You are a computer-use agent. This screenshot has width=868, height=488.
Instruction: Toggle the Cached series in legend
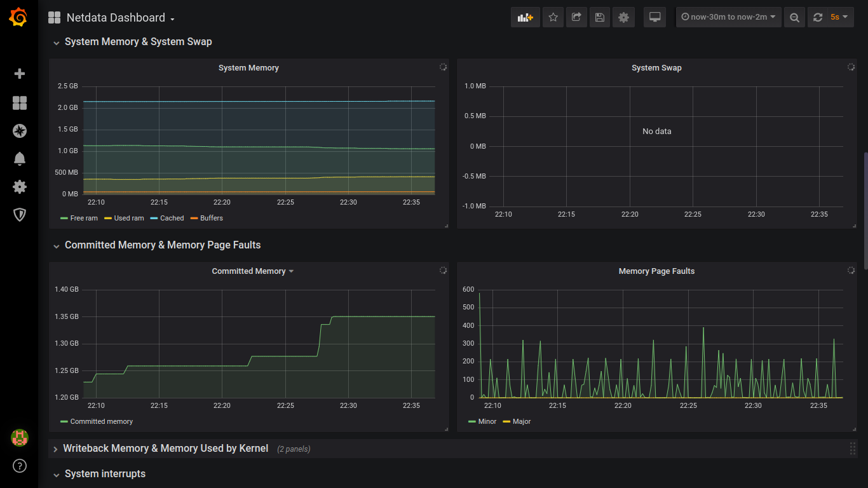pos(172,218)
